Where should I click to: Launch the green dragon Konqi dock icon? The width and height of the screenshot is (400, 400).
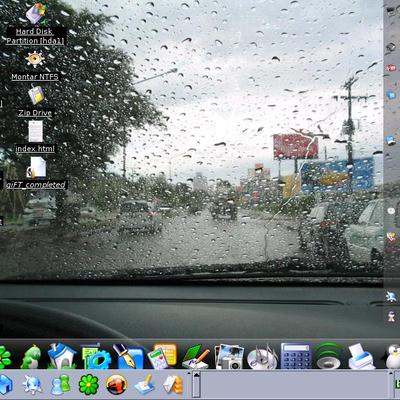(x=31, y=356)
